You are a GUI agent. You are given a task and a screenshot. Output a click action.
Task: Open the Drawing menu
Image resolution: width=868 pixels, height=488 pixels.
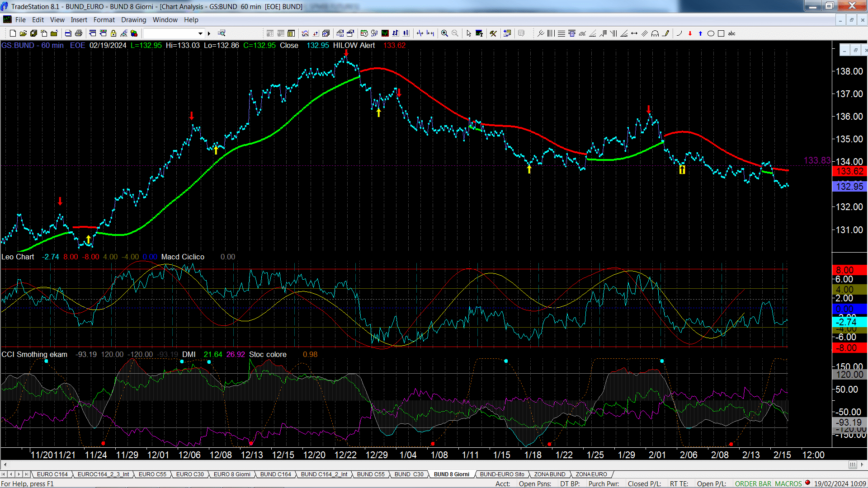pyautogui.click(x=134, y=20)
